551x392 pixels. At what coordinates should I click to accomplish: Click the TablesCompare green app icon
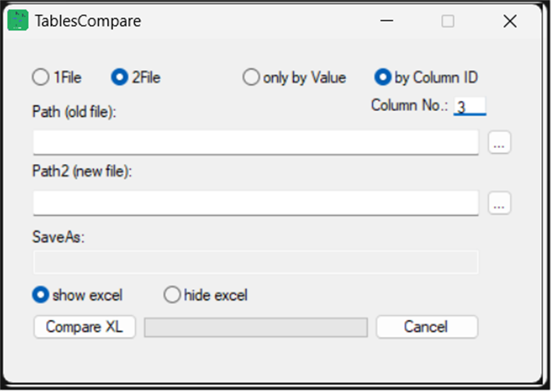[18, 21]
